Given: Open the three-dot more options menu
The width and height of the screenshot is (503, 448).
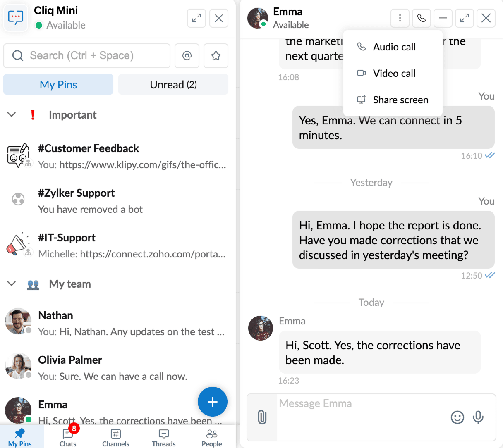Looking at the screenshot, I should (400, 18).
